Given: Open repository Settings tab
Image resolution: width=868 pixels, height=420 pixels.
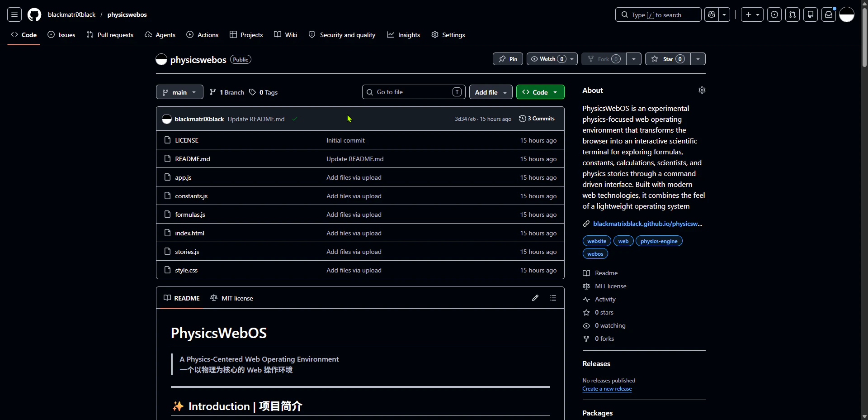Looking at the screenshot, I should (448, 35).
